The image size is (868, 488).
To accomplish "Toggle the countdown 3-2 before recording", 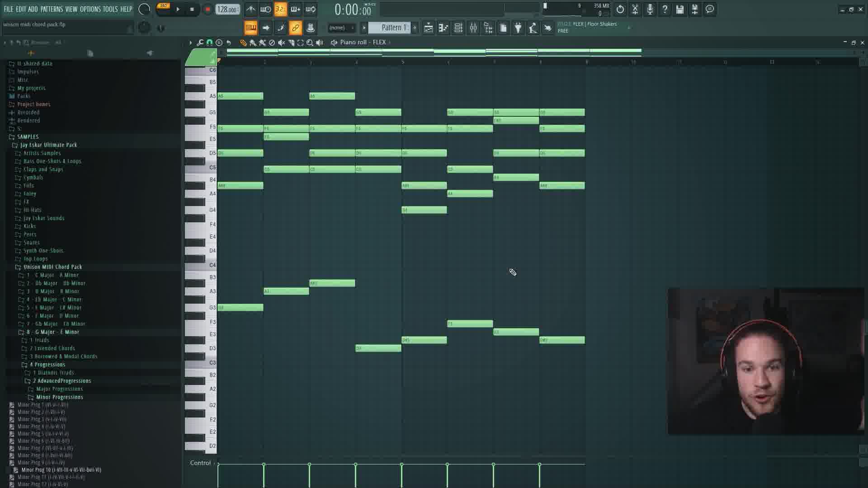I will tap(280, 9).
